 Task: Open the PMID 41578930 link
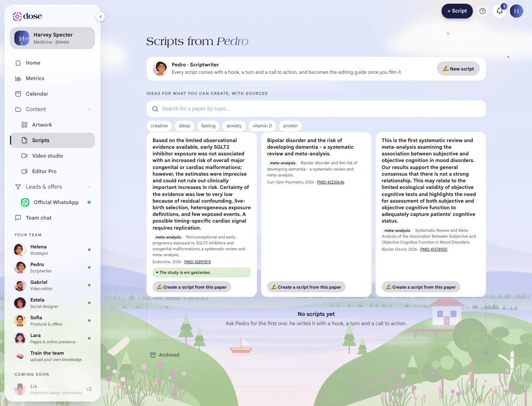(434, 250)
